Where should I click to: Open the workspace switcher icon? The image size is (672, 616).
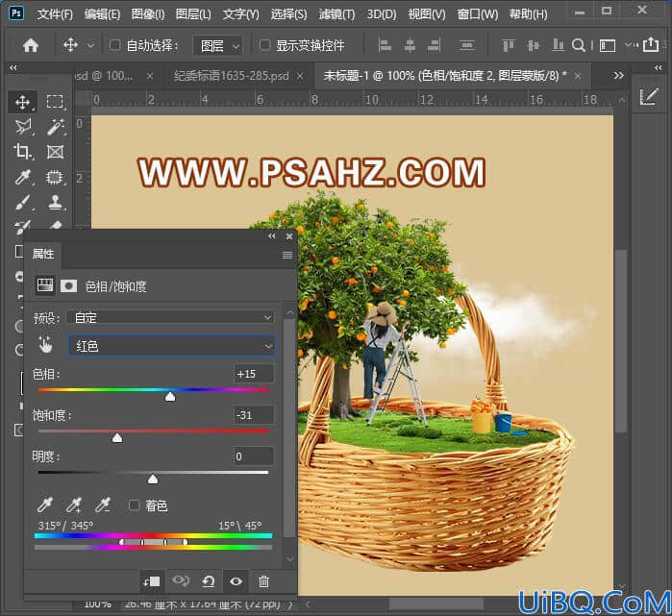(608, 45)
